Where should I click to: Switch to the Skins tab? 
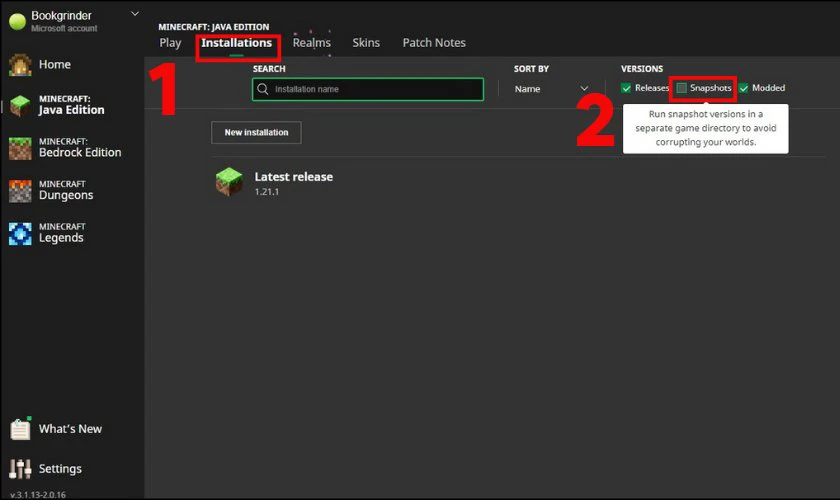click(x=366, y=43)
